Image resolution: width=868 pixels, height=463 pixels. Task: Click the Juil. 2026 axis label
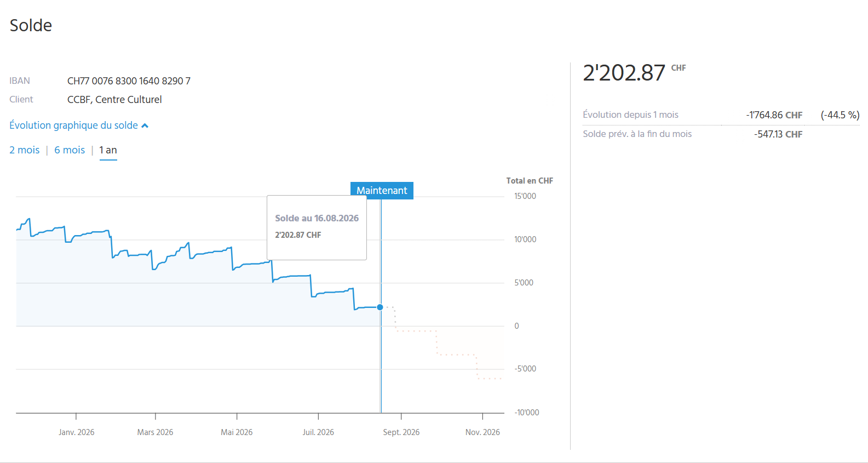pyautogui.click(x=318, y=432)
